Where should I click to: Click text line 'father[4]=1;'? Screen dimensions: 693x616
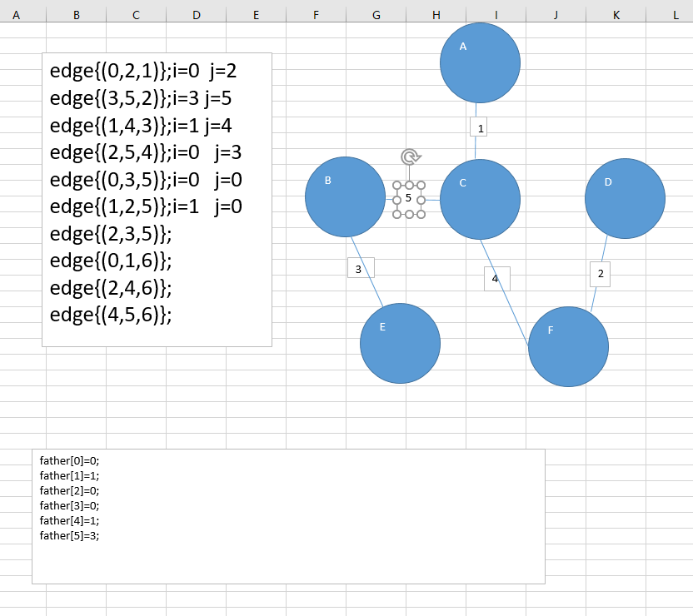[x=69, y=521]
